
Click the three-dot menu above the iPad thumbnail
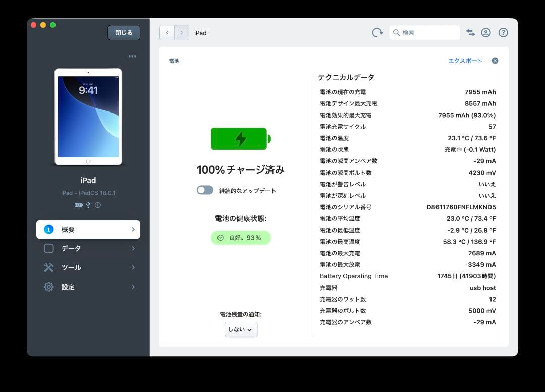pos(132,57)
